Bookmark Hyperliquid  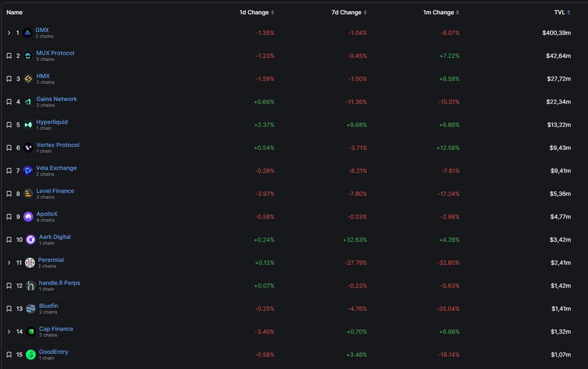[x=9, y=125]
